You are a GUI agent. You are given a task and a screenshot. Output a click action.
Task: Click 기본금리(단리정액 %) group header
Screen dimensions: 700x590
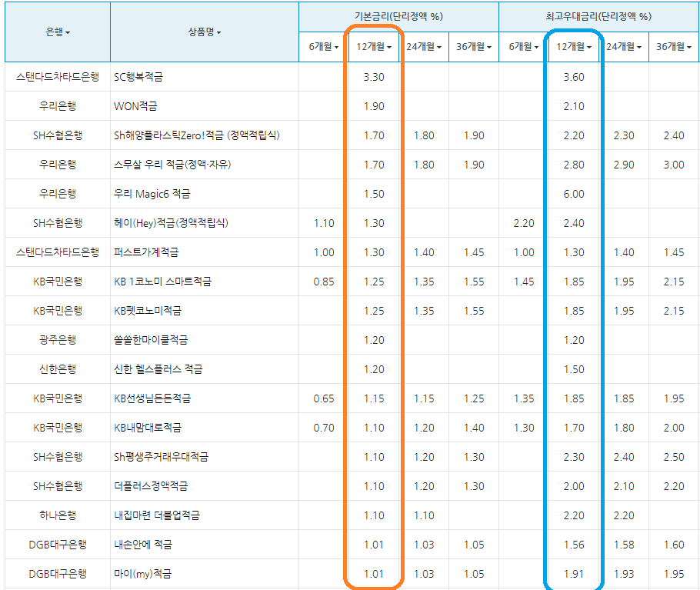coord(398,16)
